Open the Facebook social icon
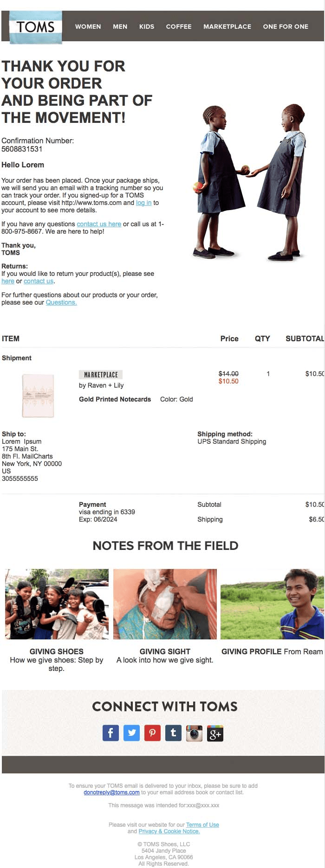 point(110,733)
